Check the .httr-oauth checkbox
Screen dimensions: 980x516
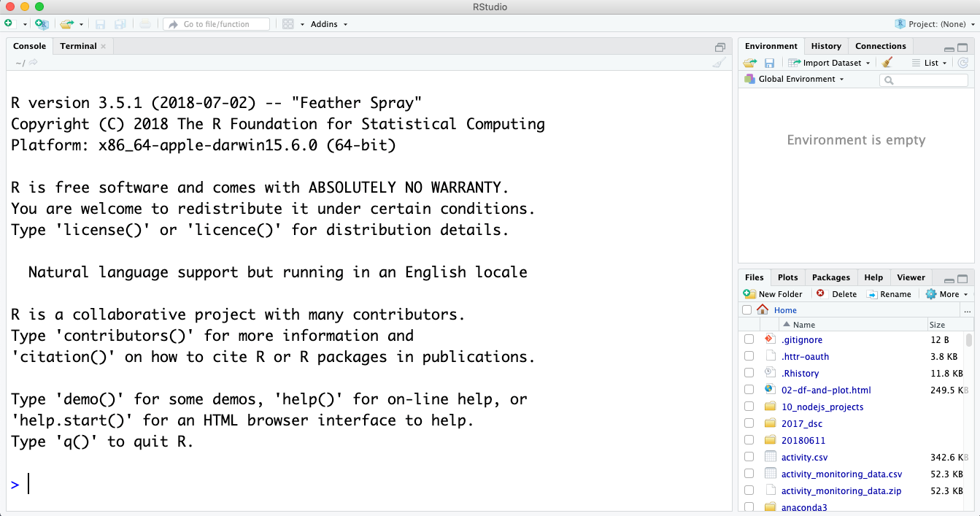pyautogui.click(x=749, y=356)
